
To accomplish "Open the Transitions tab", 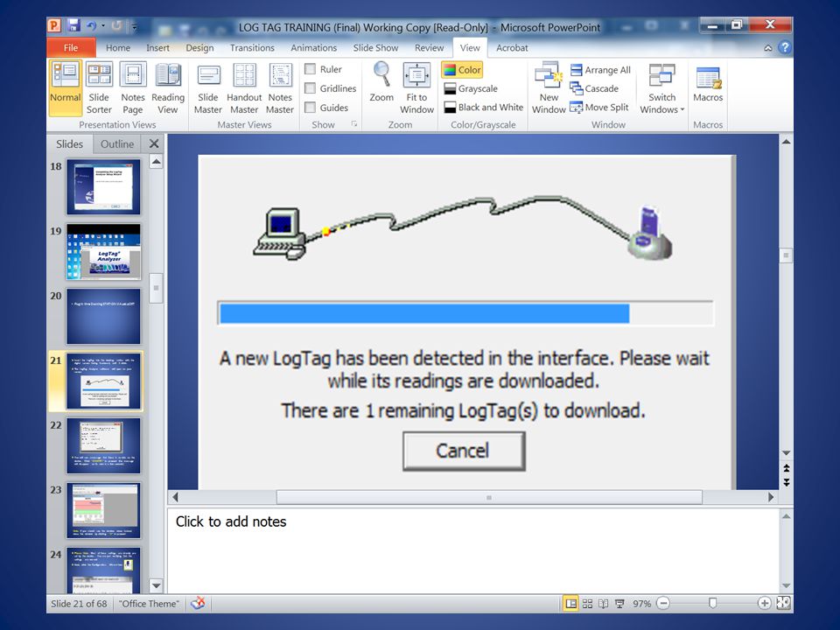I will tap(252, 47).
